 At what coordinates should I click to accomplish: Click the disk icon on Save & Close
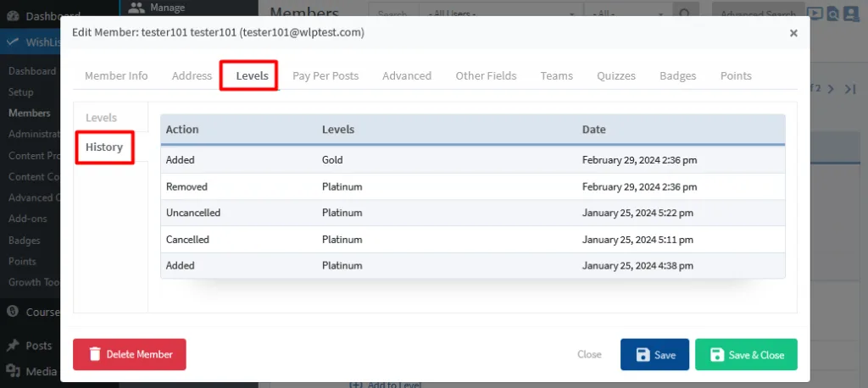coord(717,355)
